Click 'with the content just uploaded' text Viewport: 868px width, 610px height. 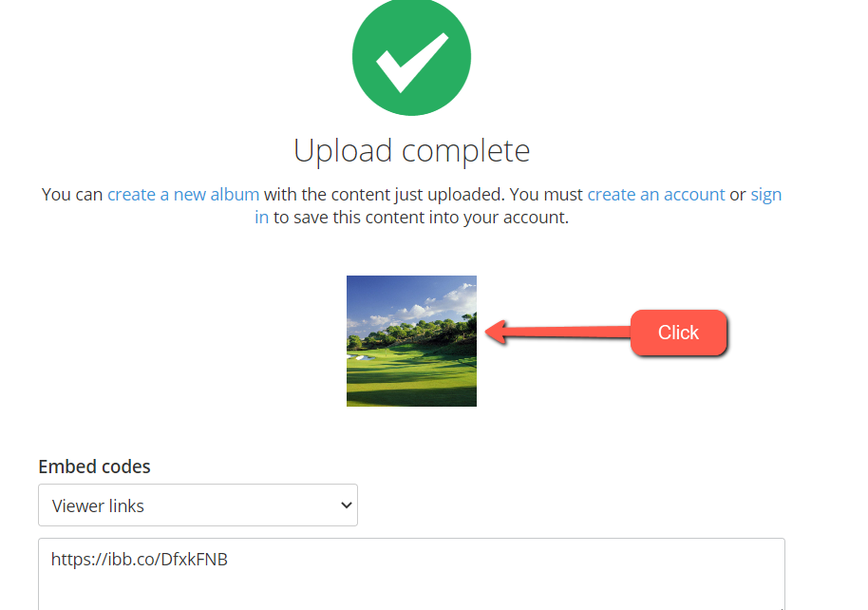coord(385,195)
